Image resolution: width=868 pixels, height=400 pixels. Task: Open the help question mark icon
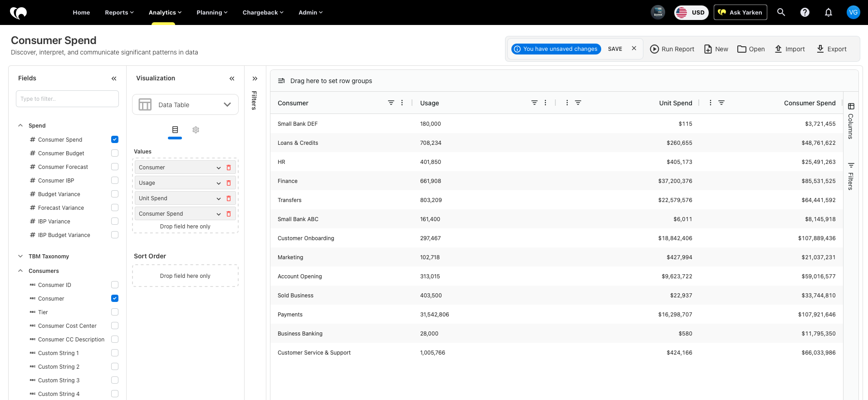(805, 12)
